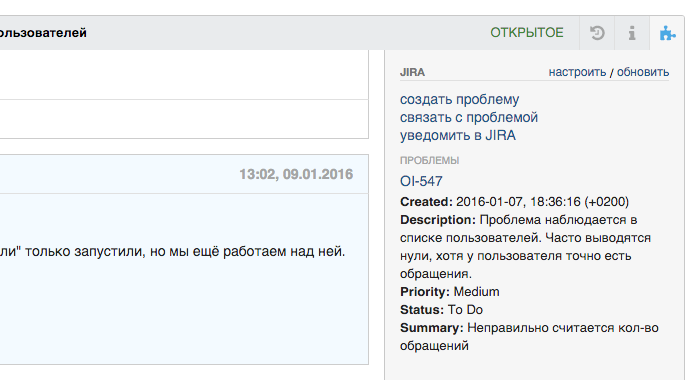Screen dimensions: 700x380
Task: Select уведомить в JIRA link
Action: [458, 135]
